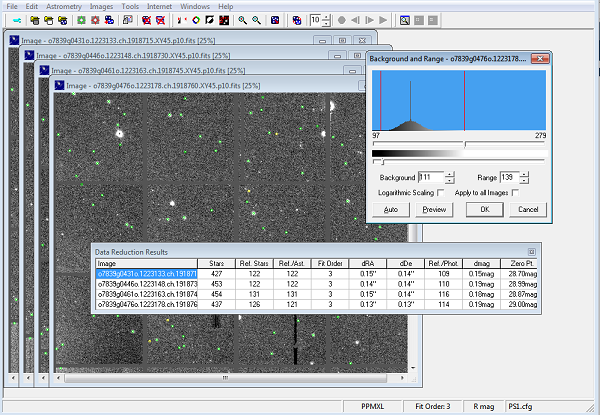Click the toolbar icon with small red marks
Image resolution: width=600 pixels, height=415 pixels.
(181, 21)
